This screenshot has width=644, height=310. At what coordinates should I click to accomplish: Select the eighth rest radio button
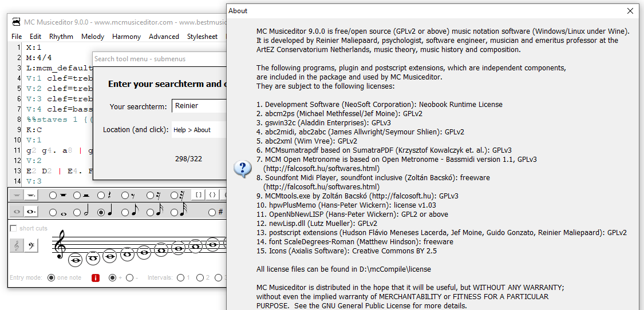pyautogui.click(x=126, y=196)
